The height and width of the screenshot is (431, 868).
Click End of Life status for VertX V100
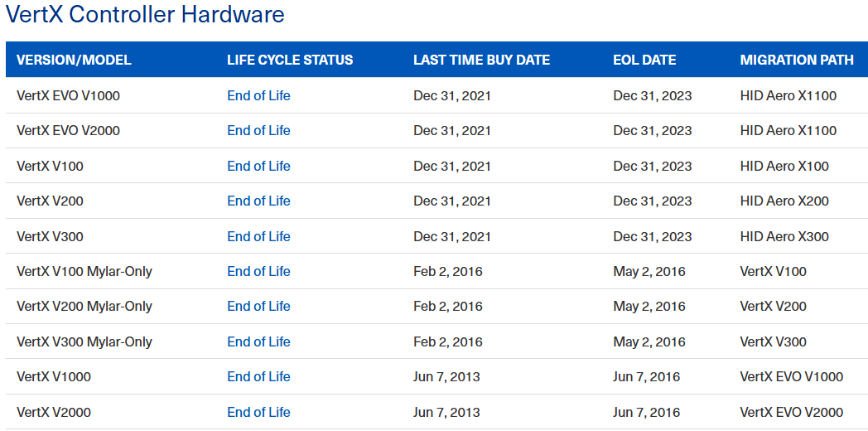click(258, 167)
